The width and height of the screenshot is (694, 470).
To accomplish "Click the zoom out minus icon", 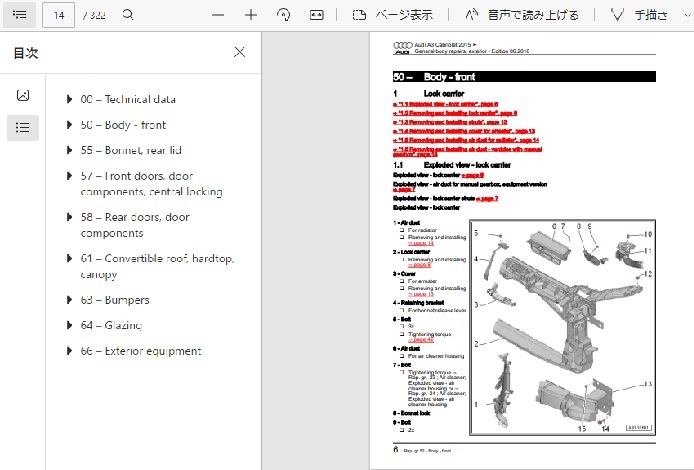I will pyautogui.click(x=218, y=15).
